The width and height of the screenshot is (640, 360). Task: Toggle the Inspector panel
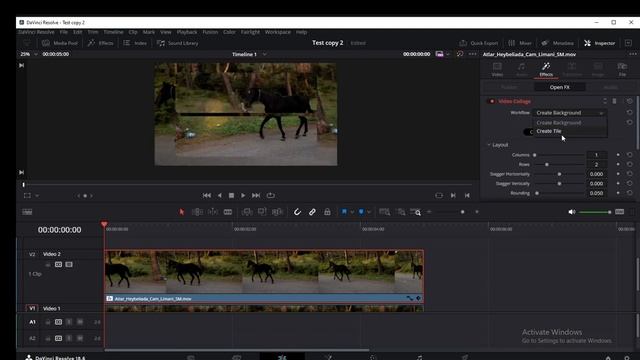[x=599, y=43]
